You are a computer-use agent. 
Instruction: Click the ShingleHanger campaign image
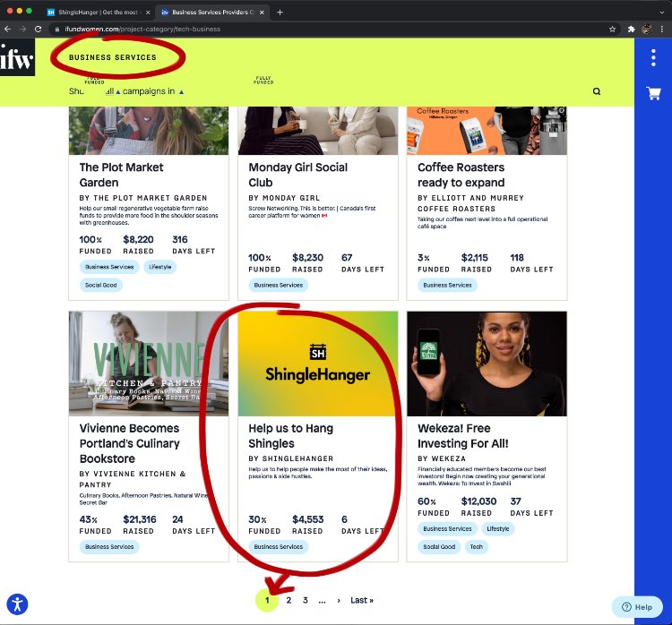[317, 364]
